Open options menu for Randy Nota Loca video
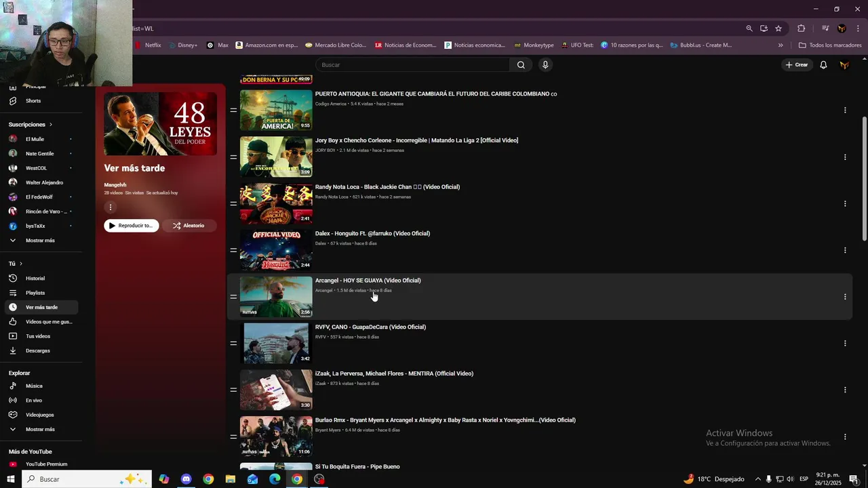The image size is (868, 488). click(x=845, y=203)
